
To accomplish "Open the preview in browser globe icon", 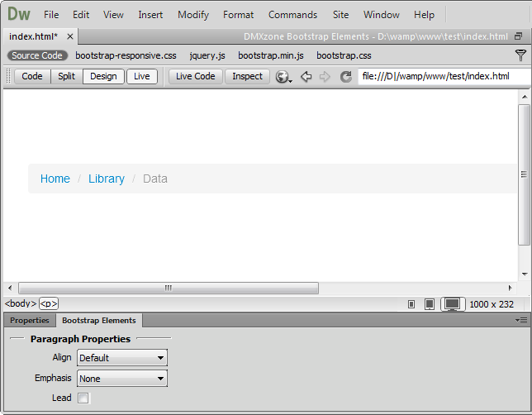I will click(283, 77).
